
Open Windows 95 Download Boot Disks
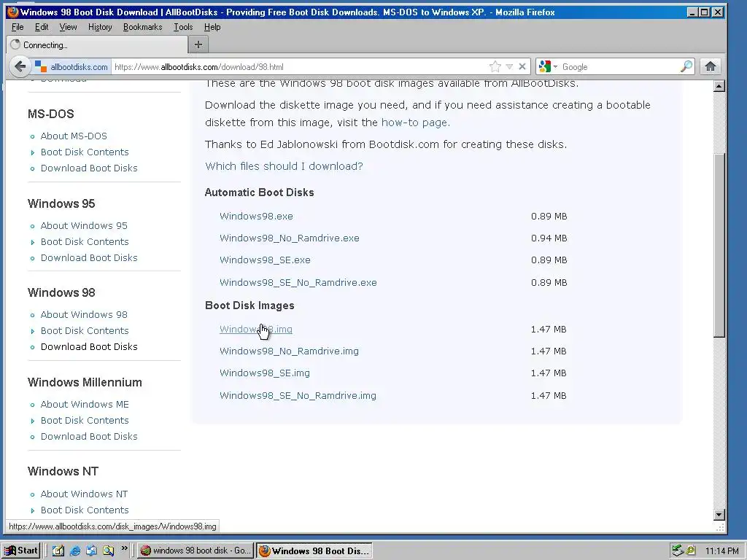(x=89, y=257)
